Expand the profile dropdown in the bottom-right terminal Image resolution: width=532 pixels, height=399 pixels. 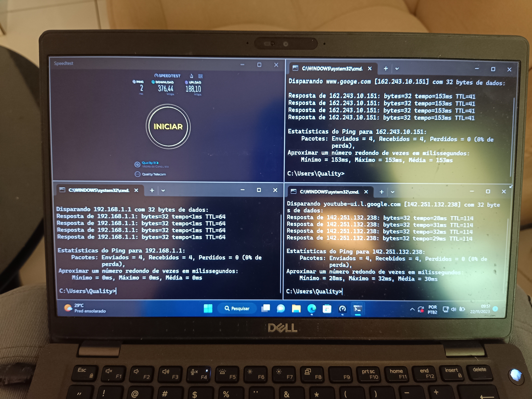[x=393, y=192]
